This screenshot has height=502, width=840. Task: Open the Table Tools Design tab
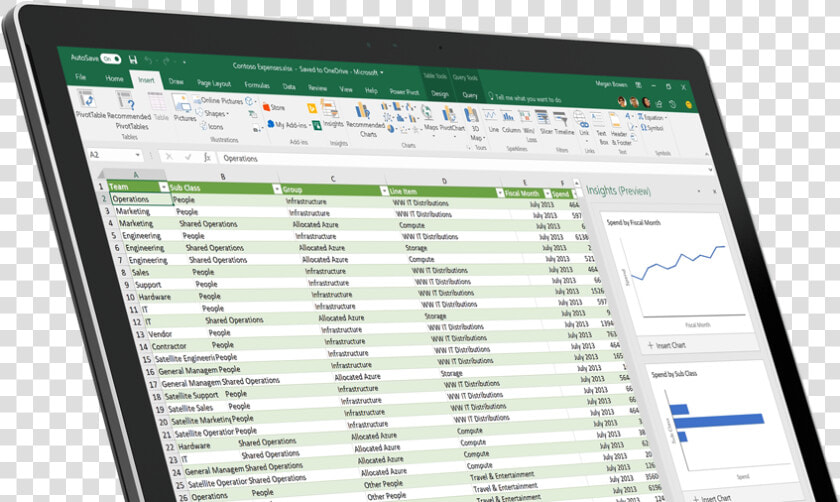pyautogui.click(x=440, y=94)
